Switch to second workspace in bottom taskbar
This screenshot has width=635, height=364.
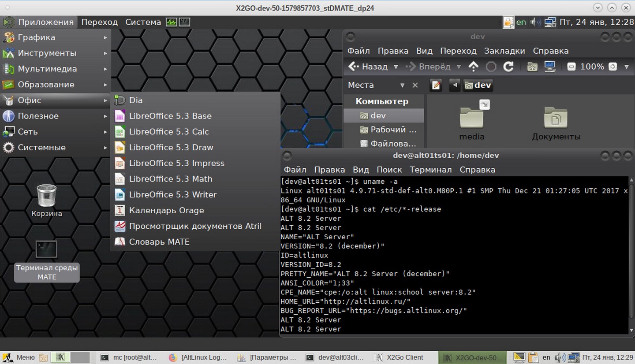pos(80,357)
